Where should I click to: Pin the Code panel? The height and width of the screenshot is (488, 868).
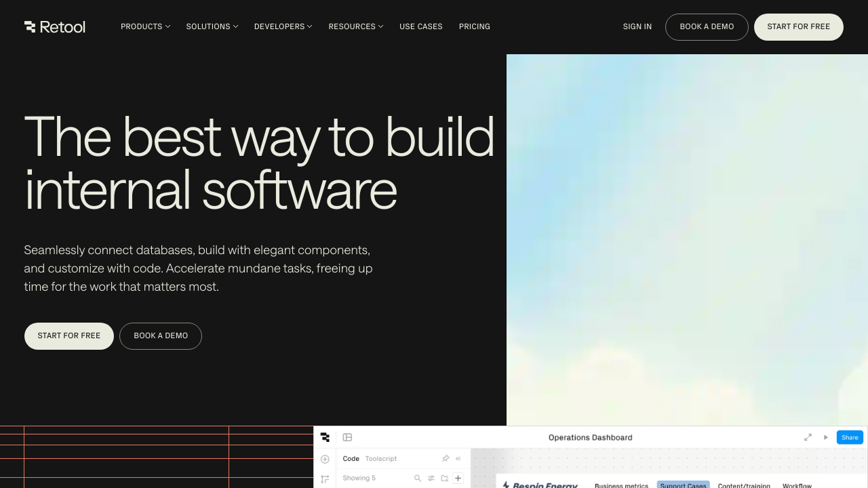pyautogui.click(x=446, y=459)
